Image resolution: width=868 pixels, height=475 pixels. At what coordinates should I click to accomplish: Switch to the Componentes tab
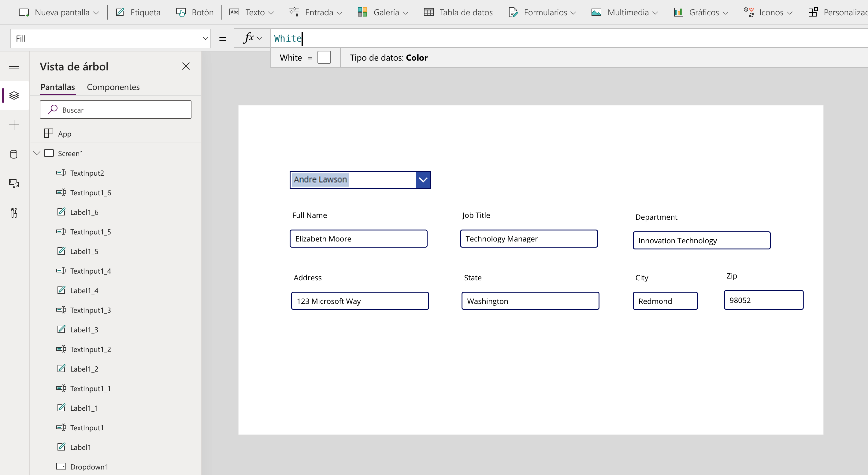113,87
